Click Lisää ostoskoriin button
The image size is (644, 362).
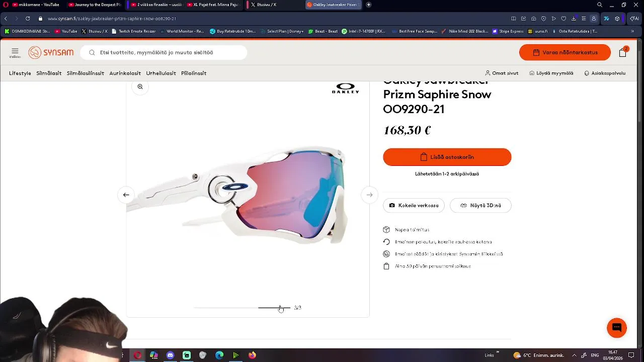[x=447, y=157]
